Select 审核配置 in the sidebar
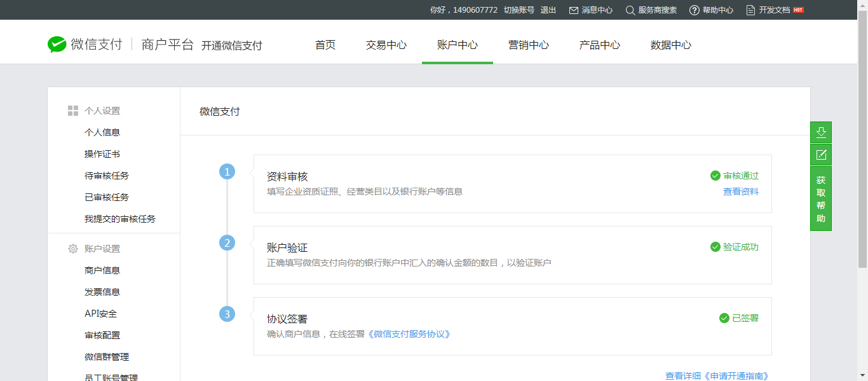 pos(102,335)
